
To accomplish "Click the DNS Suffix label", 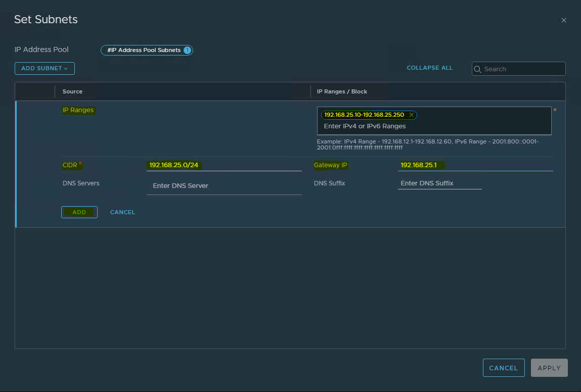I will [329, 183].
